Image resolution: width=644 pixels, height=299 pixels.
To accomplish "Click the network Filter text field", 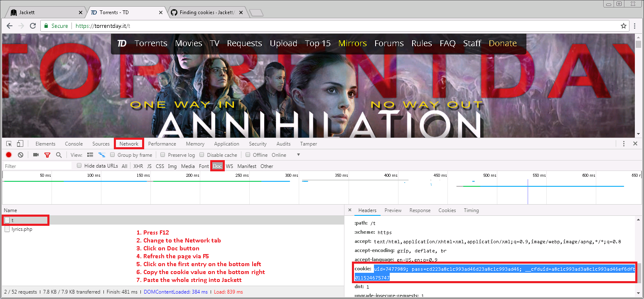I will coord(37,166).
